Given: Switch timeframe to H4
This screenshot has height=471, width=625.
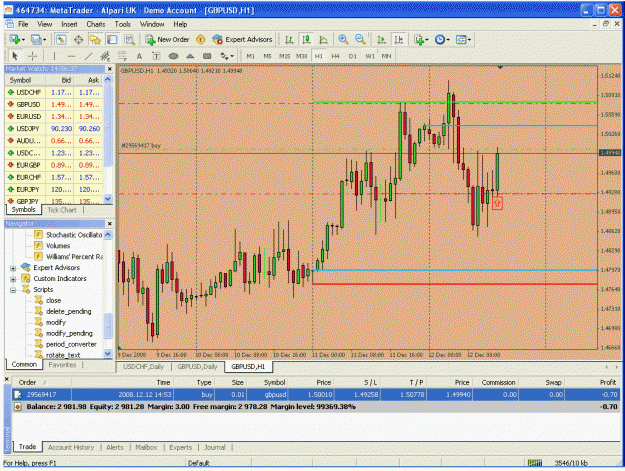Looking at the screenshot, I should point(336,56).
